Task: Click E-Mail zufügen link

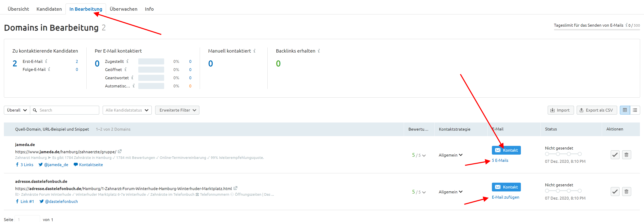Action: [505, 197]
